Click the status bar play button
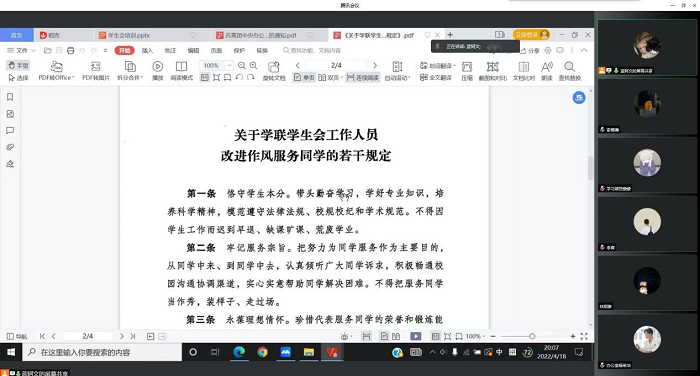The width and height of the screenshot is (700, 376). coord(416,336)
